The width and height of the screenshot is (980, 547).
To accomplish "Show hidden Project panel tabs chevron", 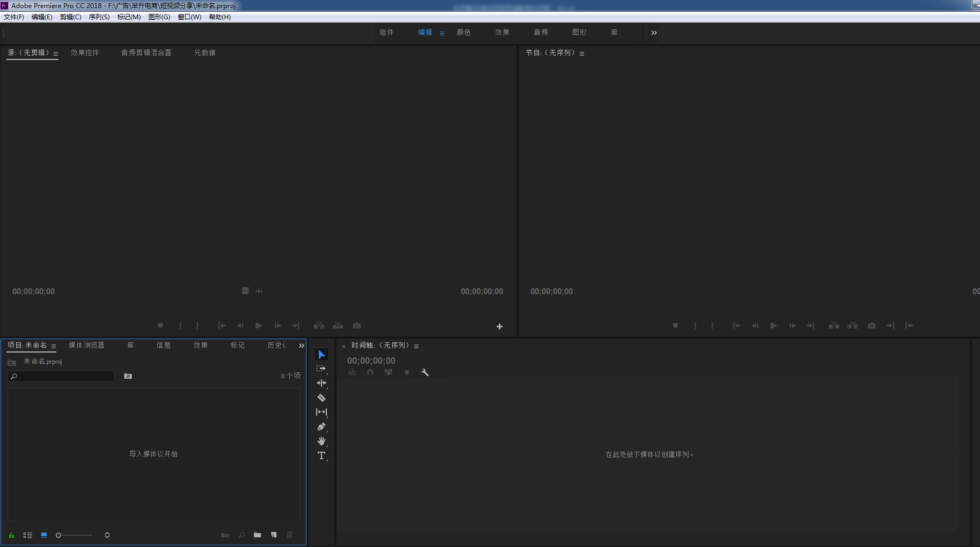I will [301, 346].
